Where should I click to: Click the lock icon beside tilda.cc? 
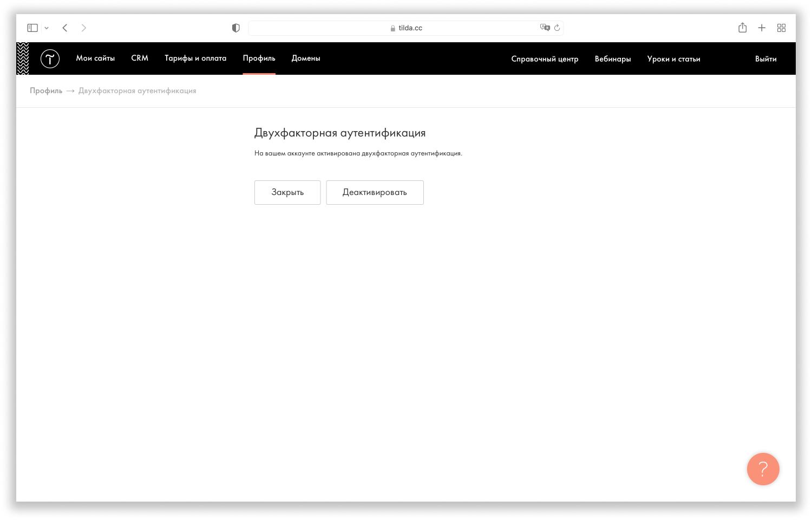pos(393,28)
